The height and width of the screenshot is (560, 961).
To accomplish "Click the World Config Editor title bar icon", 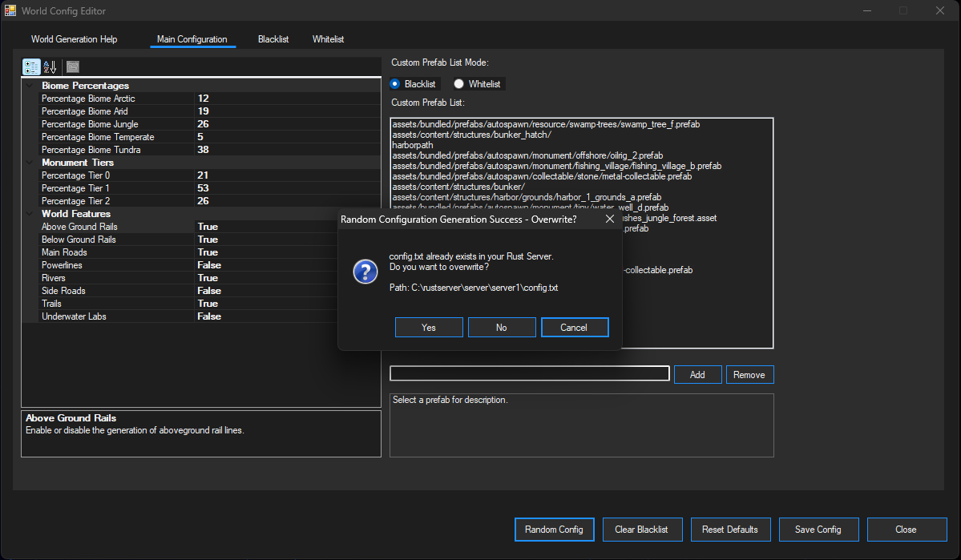I will click(x=10, y=10).
